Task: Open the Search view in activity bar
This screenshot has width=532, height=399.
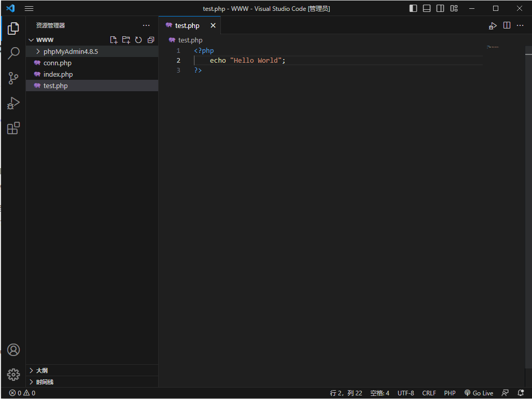Action: (13, 53)
